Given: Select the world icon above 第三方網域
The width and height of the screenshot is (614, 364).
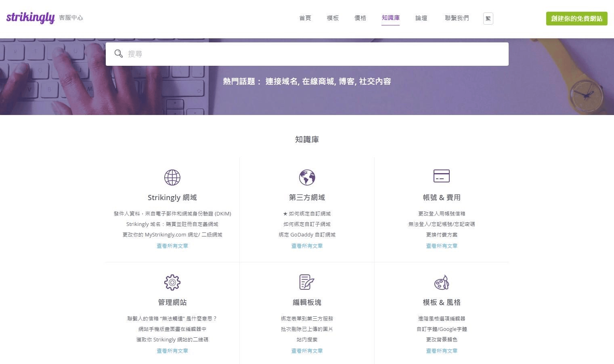Looking at the screenshot, I should (307, 178).
